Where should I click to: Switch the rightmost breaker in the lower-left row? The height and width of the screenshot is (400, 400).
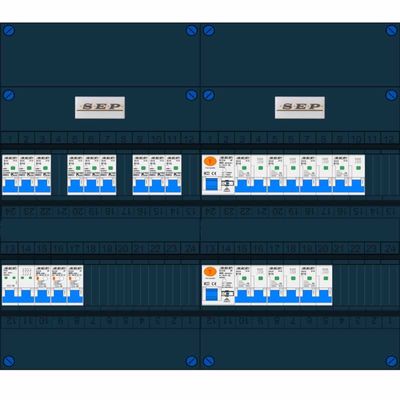(x=75, y=296)
